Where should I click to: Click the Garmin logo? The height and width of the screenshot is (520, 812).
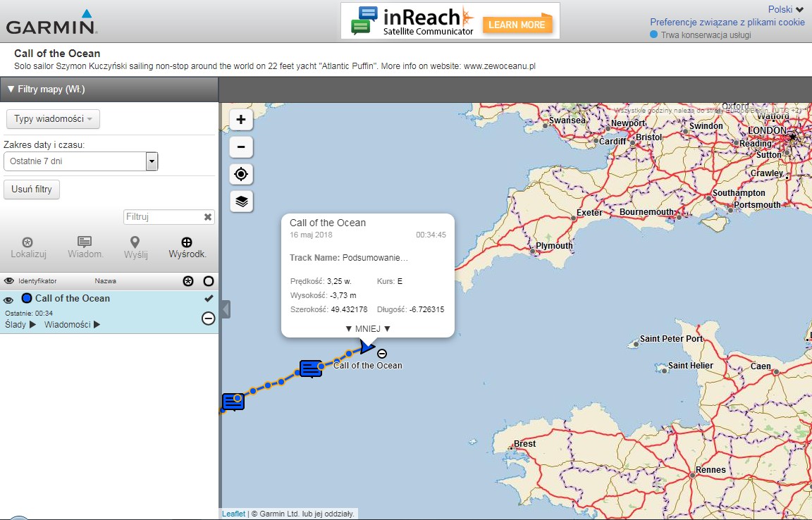(51, 23)
